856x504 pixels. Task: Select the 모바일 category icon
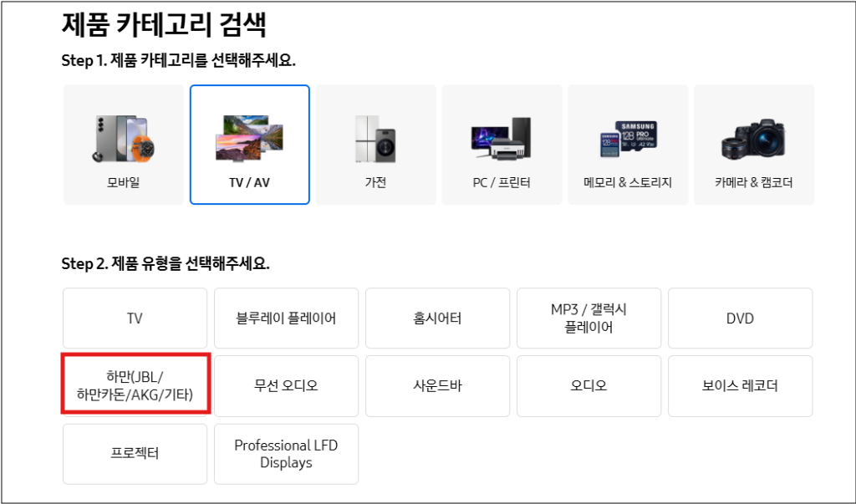point(123,144)
